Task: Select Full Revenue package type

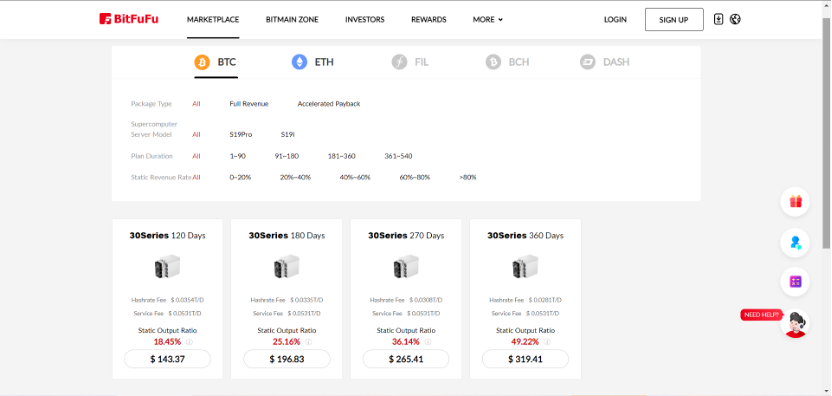Action: click(249, 104)
